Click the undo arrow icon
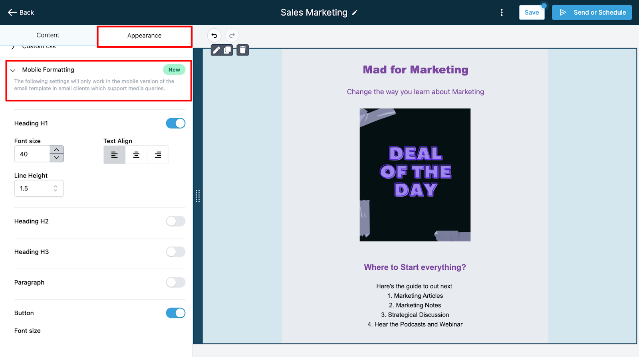This screenshot has height=364, width=639. click(214, 36)
